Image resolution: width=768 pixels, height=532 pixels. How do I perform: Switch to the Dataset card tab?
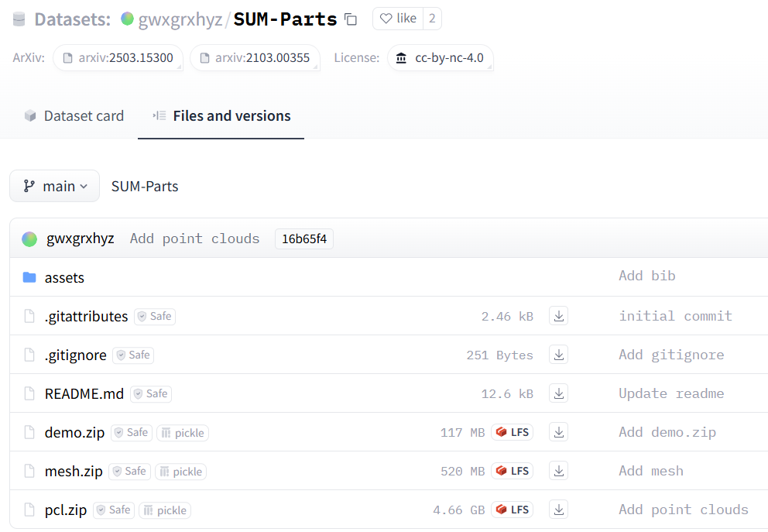point(74,115)
